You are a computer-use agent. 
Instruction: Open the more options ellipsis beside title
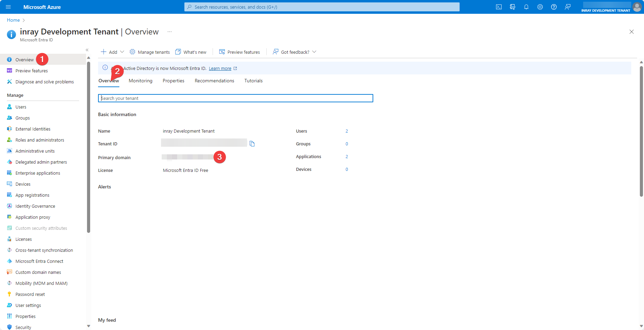(x=170, y=32)
